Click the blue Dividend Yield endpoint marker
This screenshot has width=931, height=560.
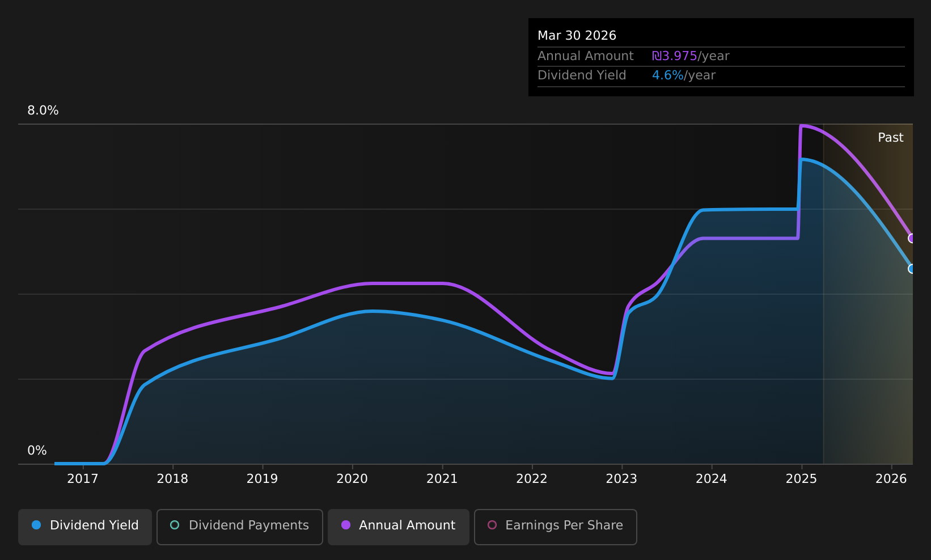coord(912,269)
